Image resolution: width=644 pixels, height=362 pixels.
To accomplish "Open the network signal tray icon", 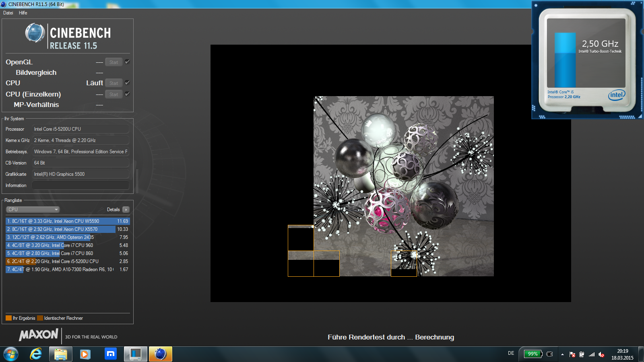I will (592, 354).
